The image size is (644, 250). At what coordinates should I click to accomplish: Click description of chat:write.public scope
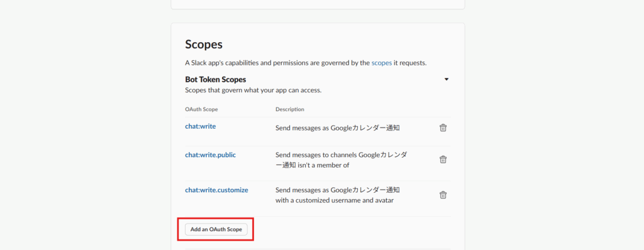point(341,160)
